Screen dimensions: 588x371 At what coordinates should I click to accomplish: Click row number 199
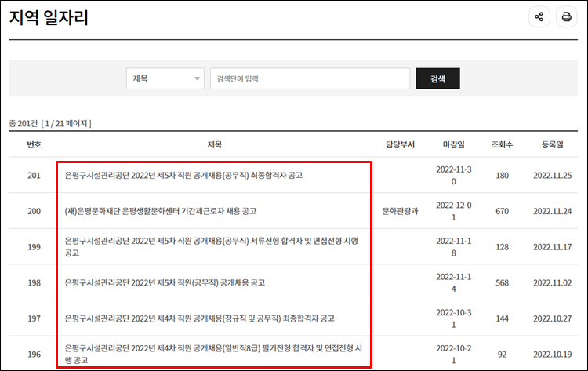pos(34,247)
